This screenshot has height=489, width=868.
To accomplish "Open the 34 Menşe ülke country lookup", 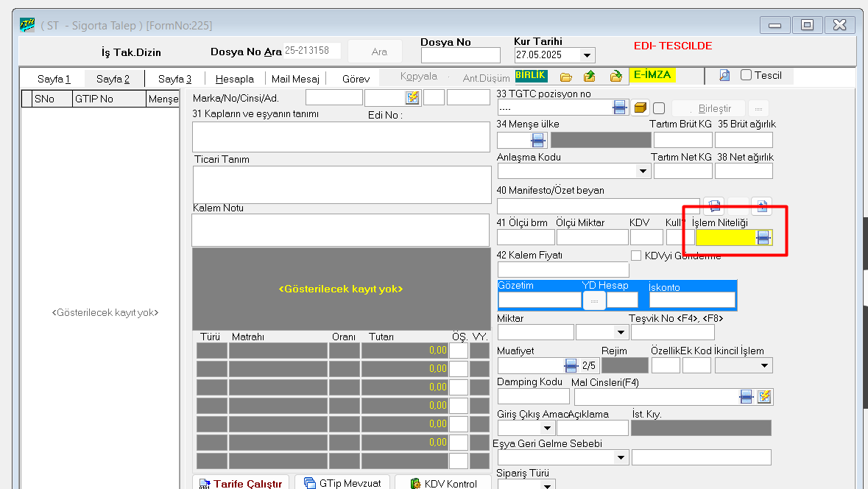I will (538, 140).
